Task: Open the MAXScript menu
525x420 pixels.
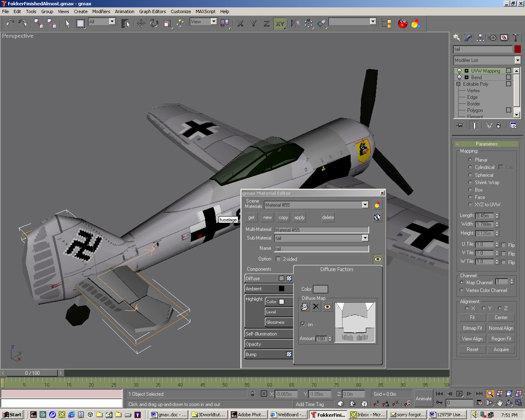Action: pyautogui.click(x=205, y=11)
